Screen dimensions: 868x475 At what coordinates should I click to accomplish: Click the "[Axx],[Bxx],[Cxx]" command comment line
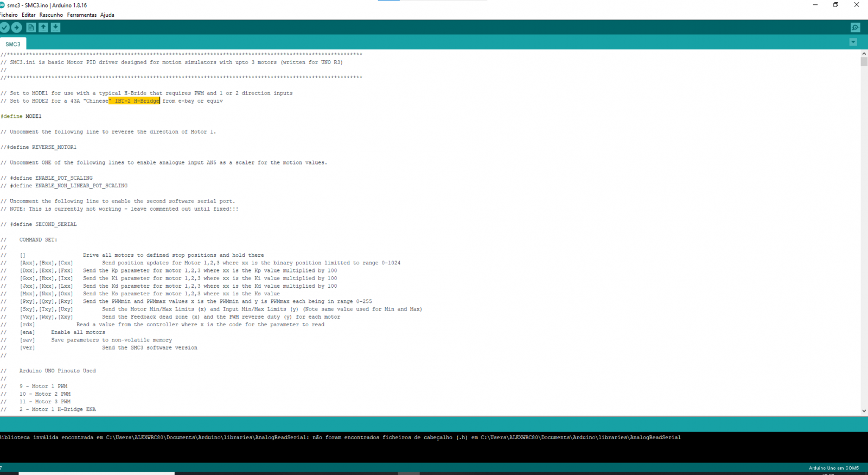201,263
